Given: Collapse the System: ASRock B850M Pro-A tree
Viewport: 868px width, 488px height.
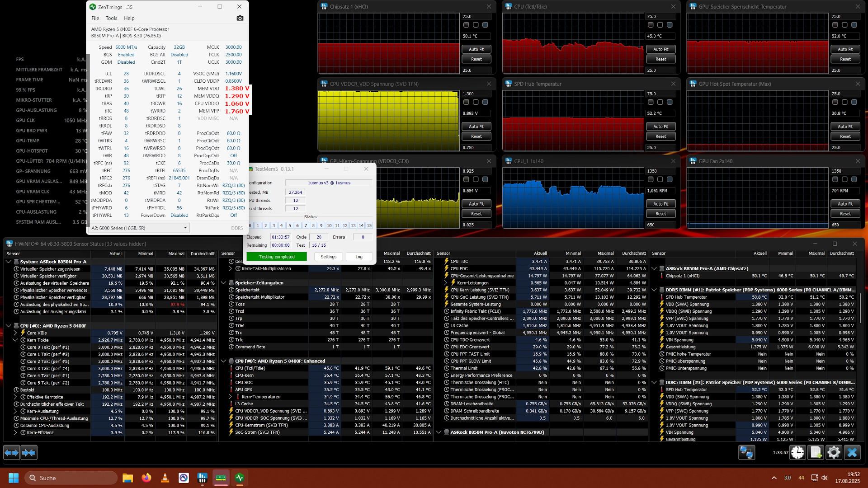Looking at the screenshot, I should pos(9,262).
